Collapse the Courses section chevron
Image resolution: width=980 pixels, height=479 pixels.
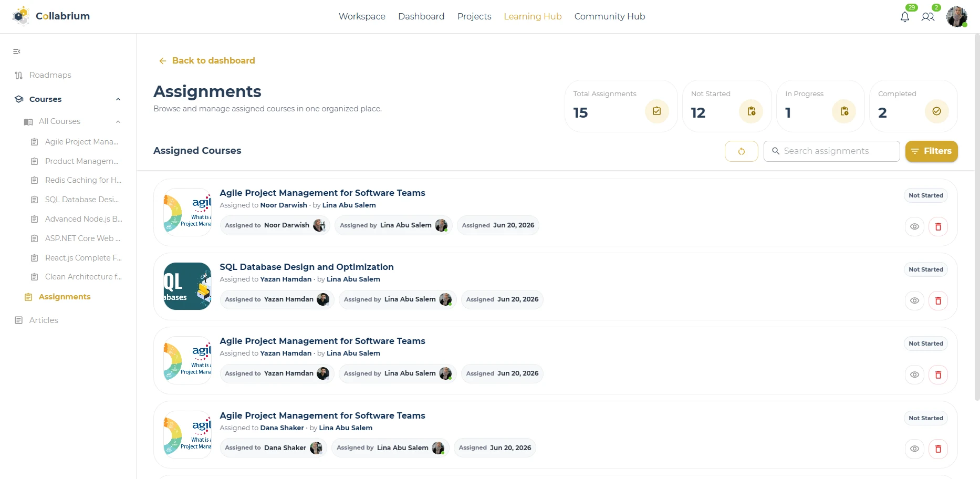pyautogui.click(x=118, y=99)
